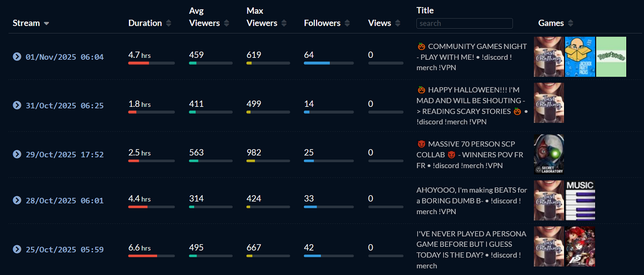Select the AHOYOOO making BEATS stream title

coord(472,200)
